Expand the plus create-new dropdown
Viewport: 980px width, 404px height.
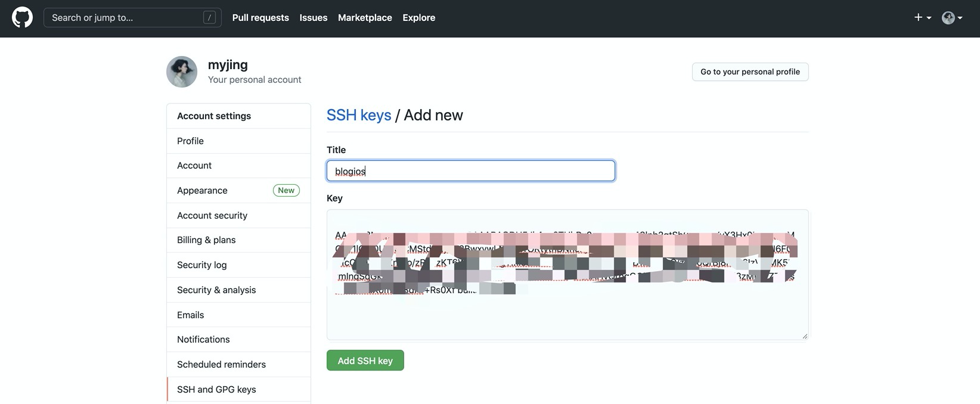[923, 18]
